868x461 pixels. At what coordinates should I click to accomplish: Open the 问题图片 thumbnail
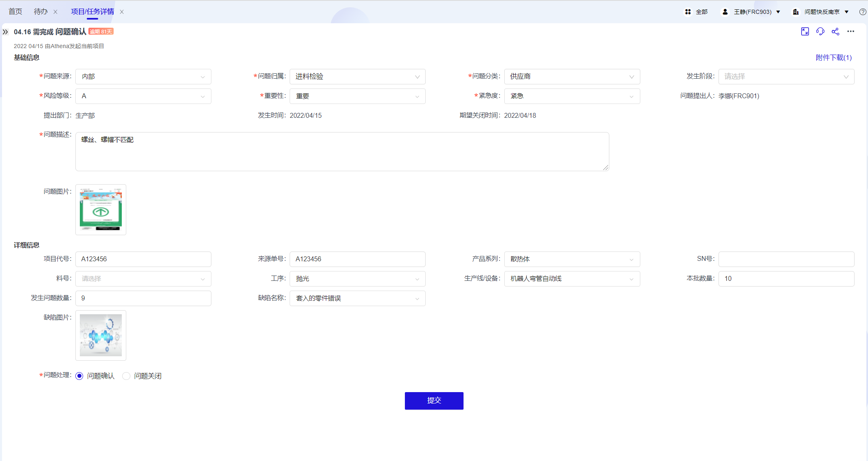tap(101, 210)
